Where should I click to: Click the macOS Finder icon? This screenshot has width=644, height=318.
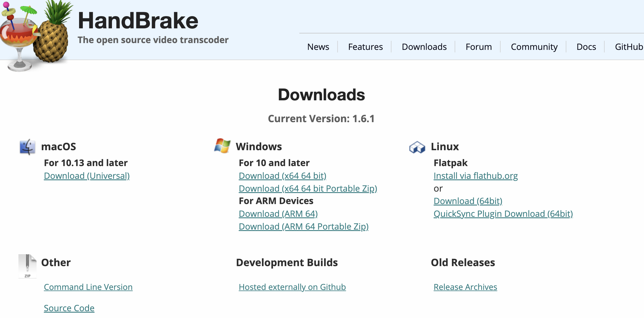(27, 147)
